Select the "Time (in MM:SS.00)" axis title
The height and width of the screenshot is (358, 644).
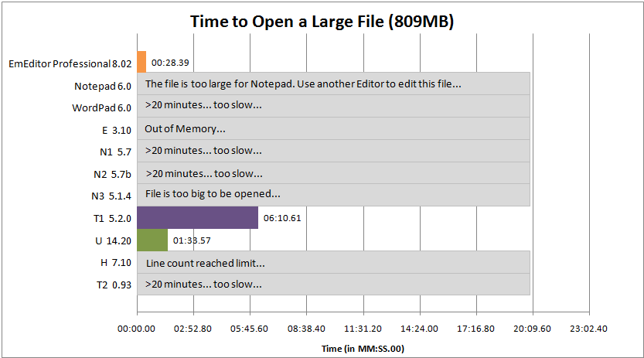pyautogui.click(x=363, y=349)
